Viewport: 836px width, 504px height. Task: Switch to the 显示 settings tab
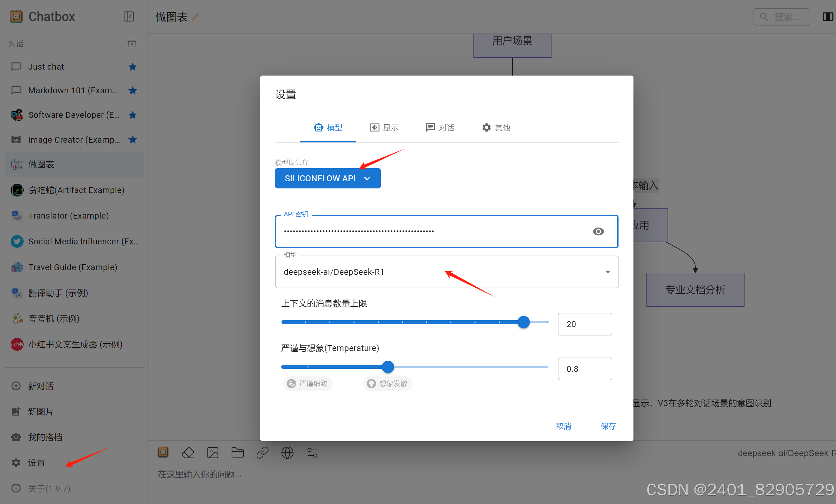(384, 127)
